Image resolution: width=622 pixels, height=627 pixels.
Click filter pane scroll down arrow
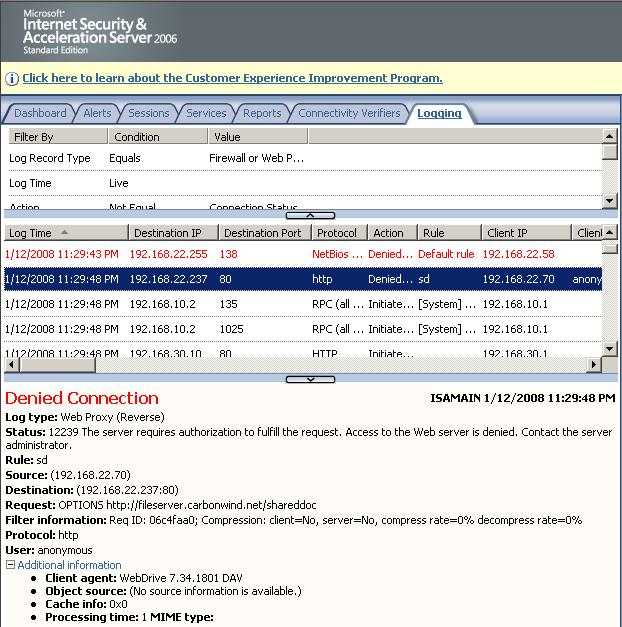coord(610,200)
